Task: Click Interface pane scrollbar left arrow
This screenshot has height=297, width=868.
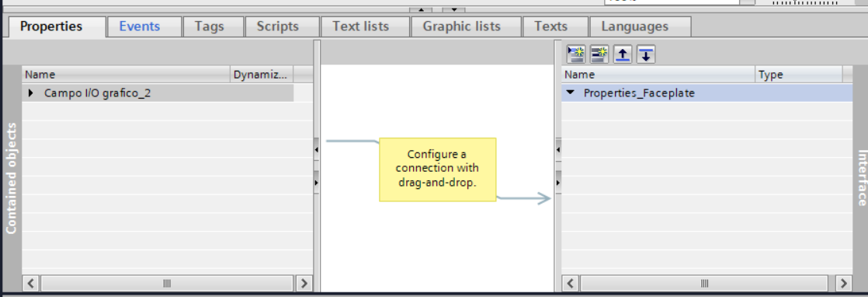Action: pyautogui.click(x=571, y=283)
